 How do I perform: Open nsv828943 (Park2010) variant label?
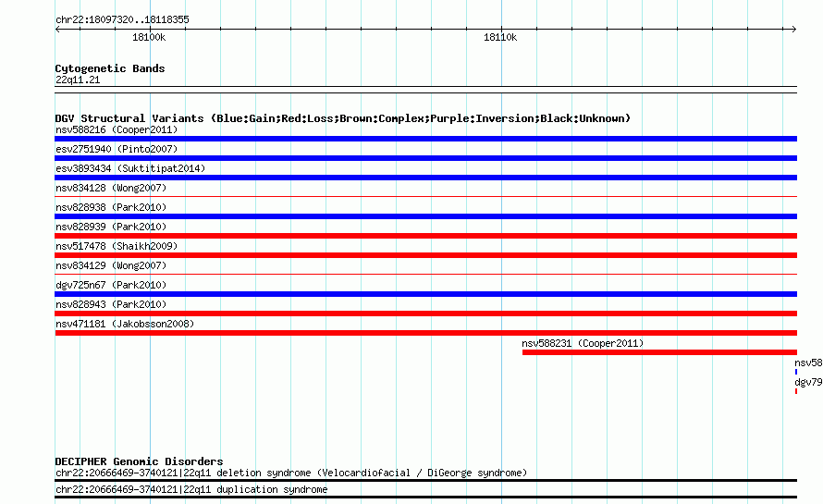click(111, 304)
